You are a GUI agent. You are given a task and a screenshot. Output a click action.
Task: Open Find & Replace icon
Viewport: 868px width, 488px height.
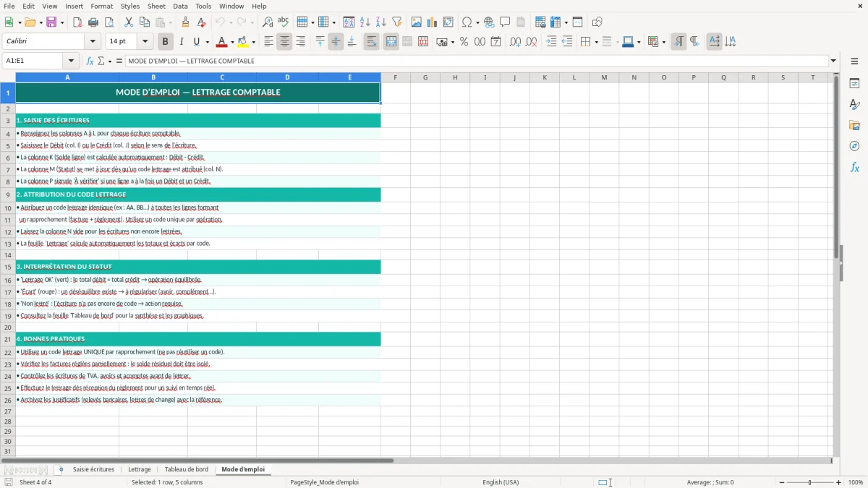point(268,22)
